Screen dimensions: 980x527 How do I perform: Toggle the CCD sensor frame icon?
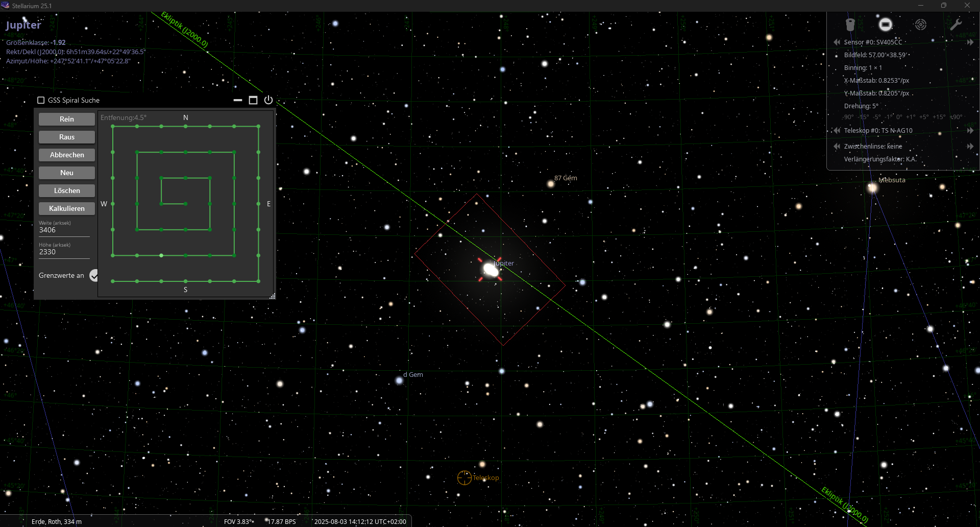885,25
